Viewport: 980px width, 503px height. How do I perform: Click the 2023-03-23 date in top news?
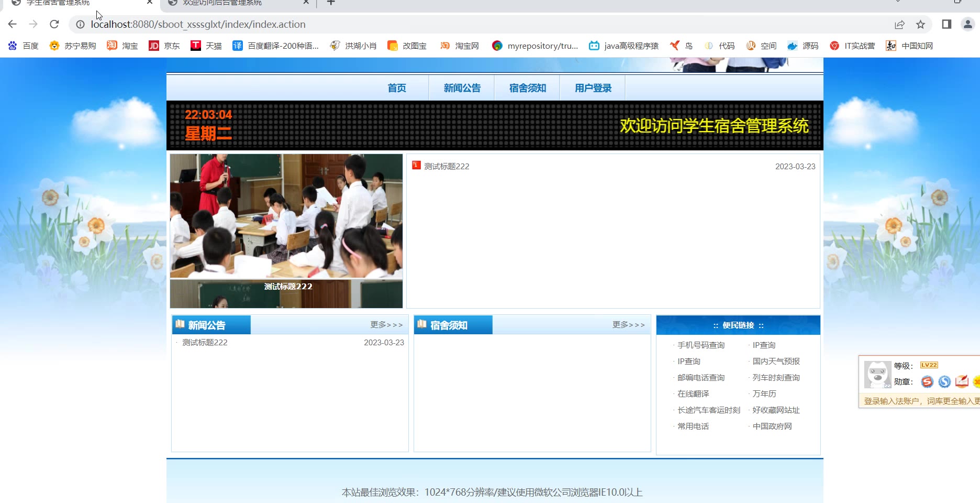pos(795,166)
